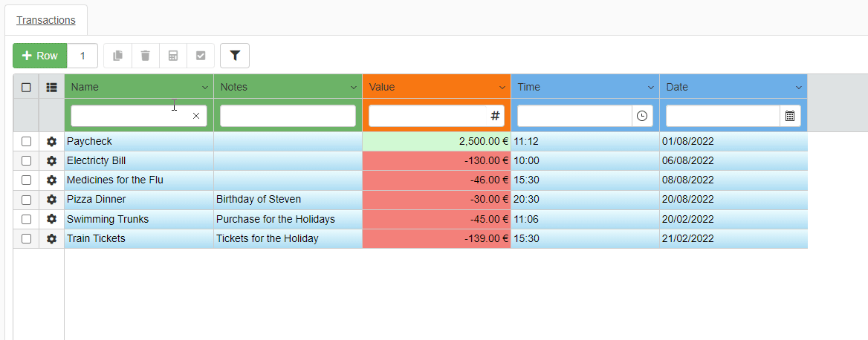Click the trash delete icon in toolbar
Viewport: 868px width, 340px height.
tap(145, 56)
